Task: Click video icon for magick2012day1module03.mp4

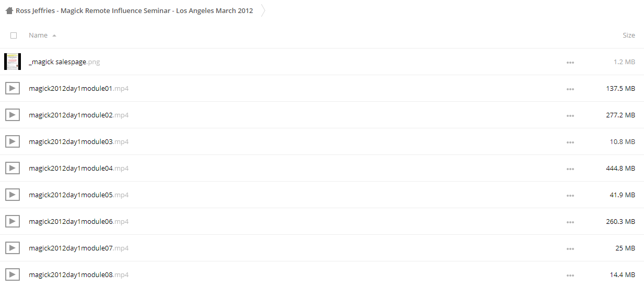Action: point(13,141)
